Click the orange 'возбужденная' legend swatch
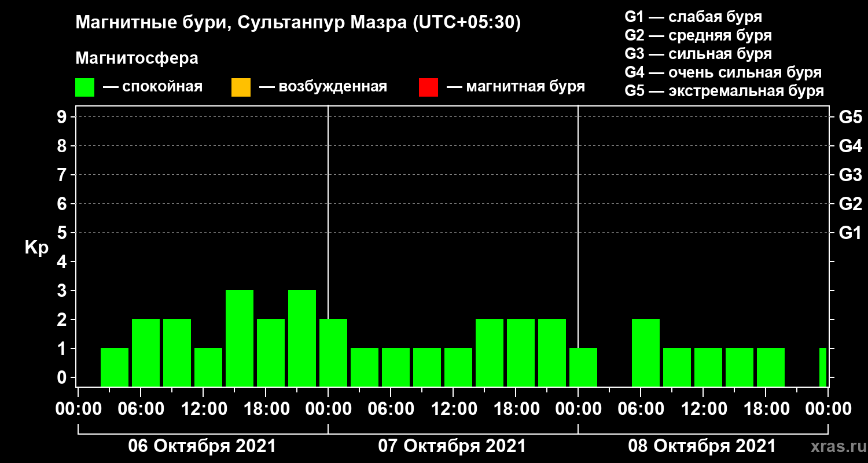The height and width of the screenshot is (463, 868). pyautogui.click(x=241, y=87)
